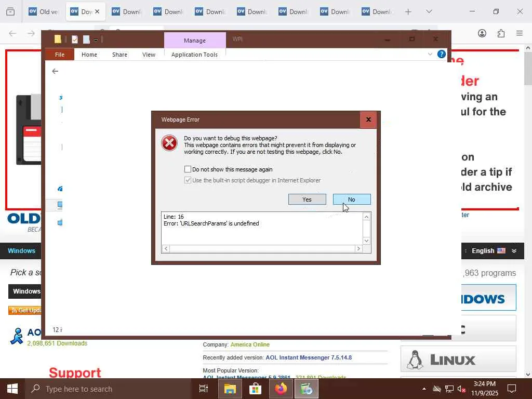Select English language option on webpage
Image resolution: width=532 pixels, height=399 pixels.
pos(488,251)
